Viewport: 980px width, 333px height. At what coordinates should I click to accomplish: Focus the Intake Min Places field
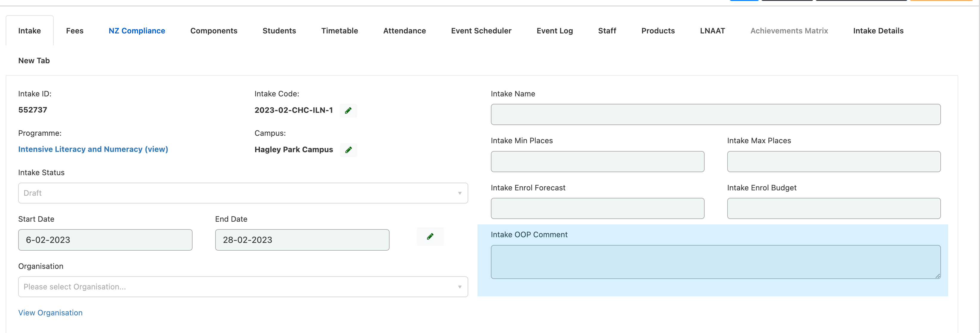pyautogui.click(x=597, y=161)
